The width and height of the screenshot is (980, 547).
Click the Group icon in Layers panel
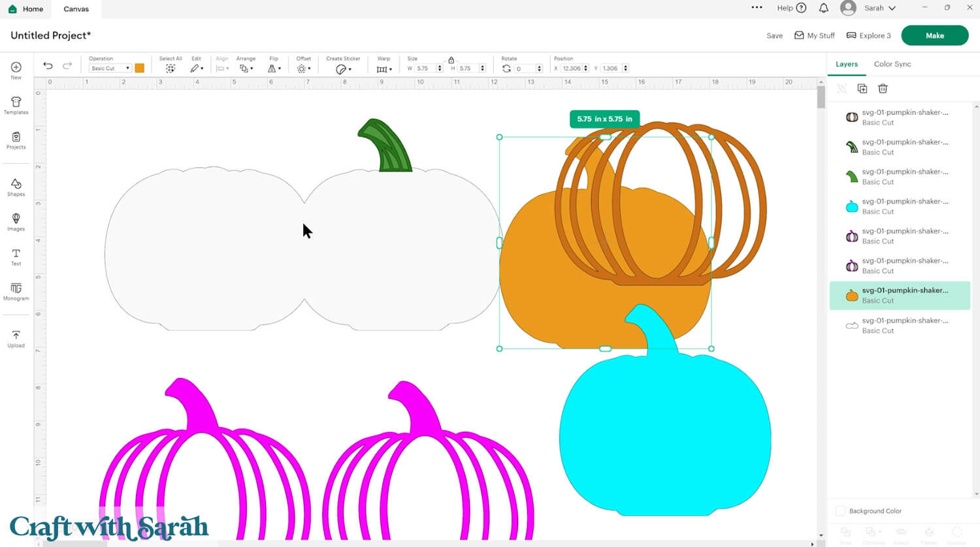pos(841,89)
